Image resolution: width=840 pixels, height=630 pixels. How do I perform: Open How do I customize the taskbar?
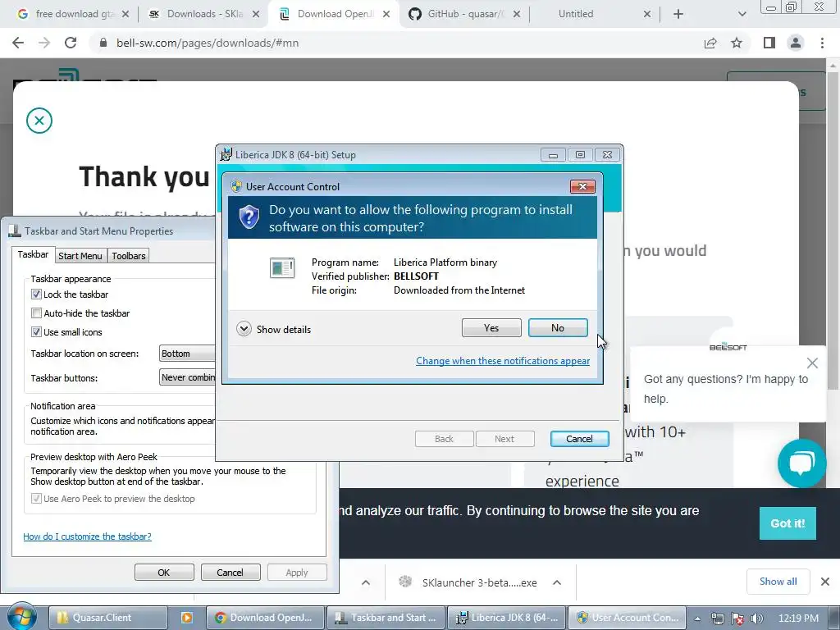87,536
